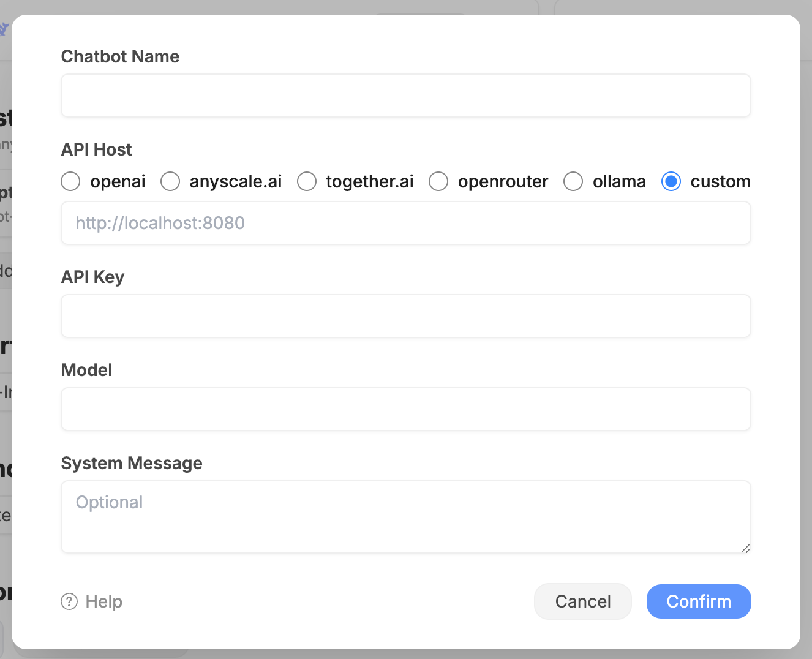
Task: Choose together.ai as API host
Action: coord(307,181)
